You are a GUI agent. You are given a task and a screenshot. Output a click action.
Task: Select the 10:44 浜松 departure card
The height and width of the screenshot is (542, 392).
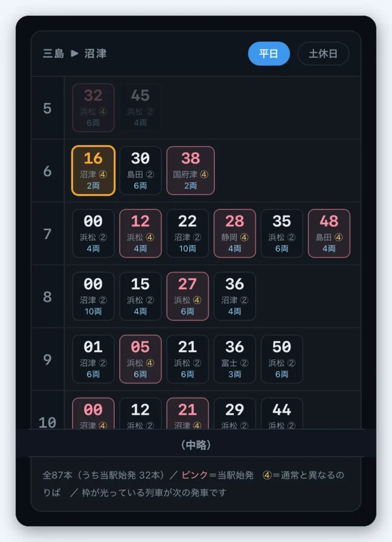[x=282, y=414]
